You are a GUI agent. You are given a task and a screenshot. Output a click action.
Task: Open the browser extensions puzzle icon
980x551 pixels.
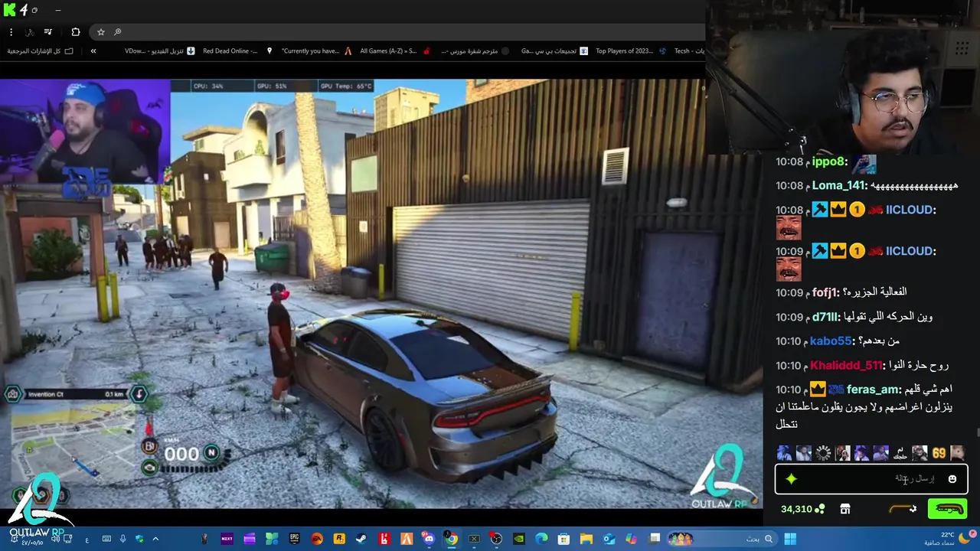[75, 32]
